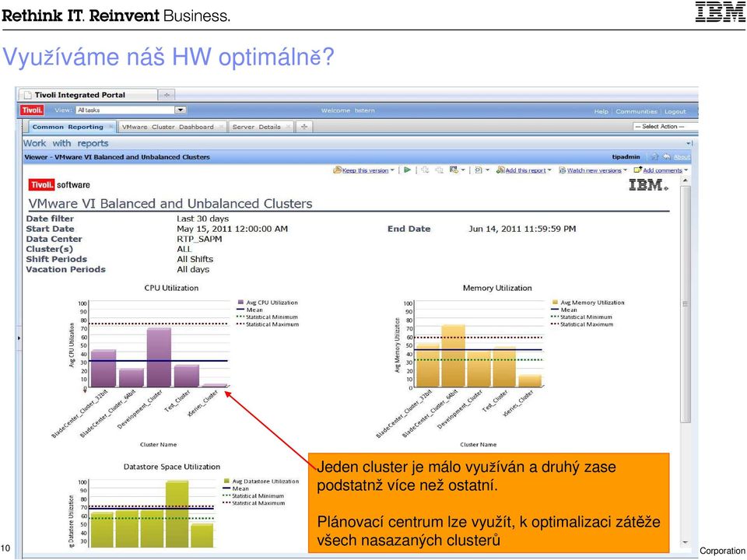The height and width of the screenshot is (560, 747).
Task: Open the Work with reports portlet menu
Action: tap(689, 143)
